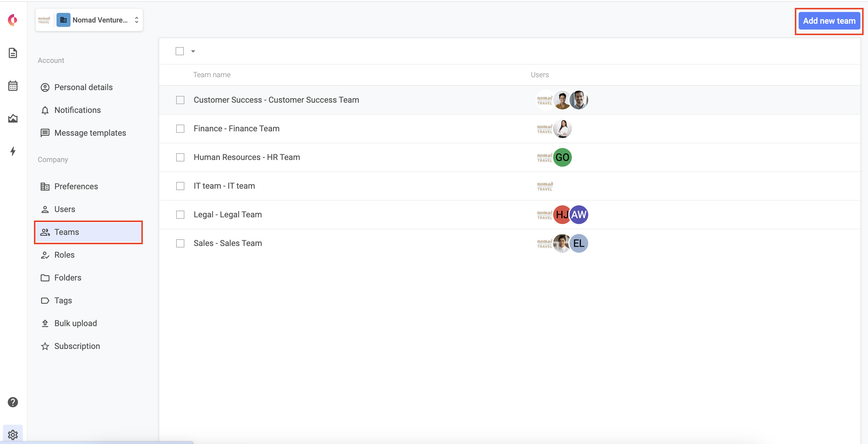Click the AW avatar in Legal Team row

pos(579,215)
